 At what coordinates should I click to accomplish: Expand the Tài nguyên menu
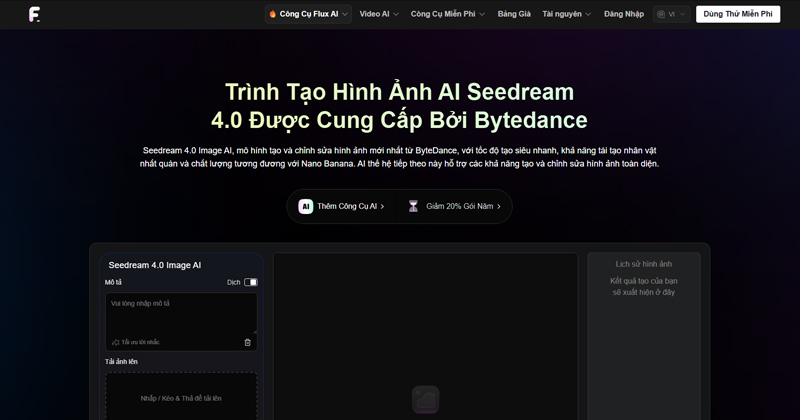point(566,14)
